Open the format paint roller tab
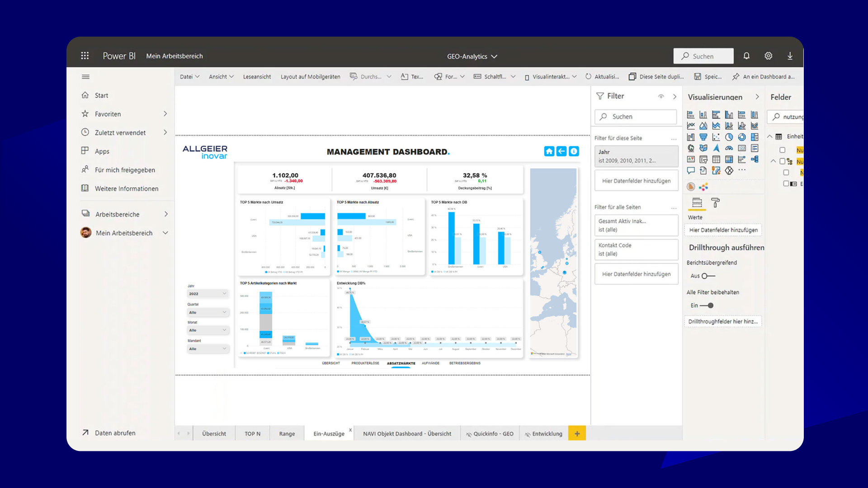The width and height of the screenshot is (868, 488). pyautogui.click(x=715, y=203)
